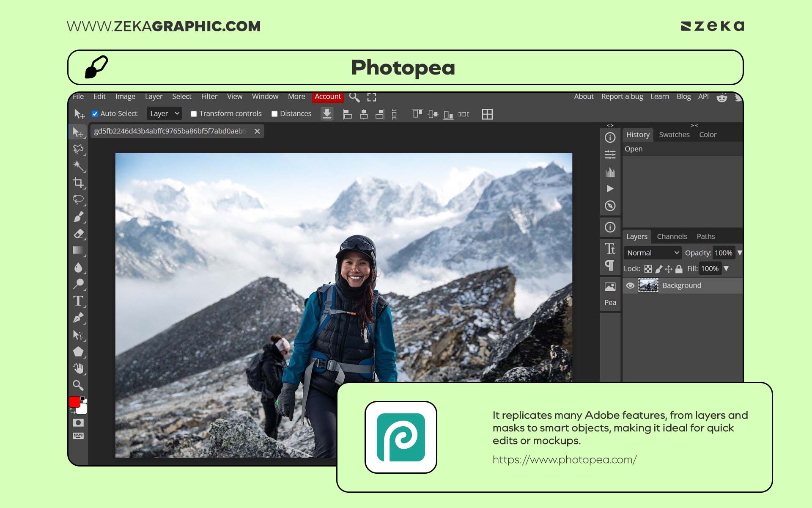Open the Histogram panel icon
Image resolution: width=812 pixels, height=508 pixels.
tap(610, 173)
